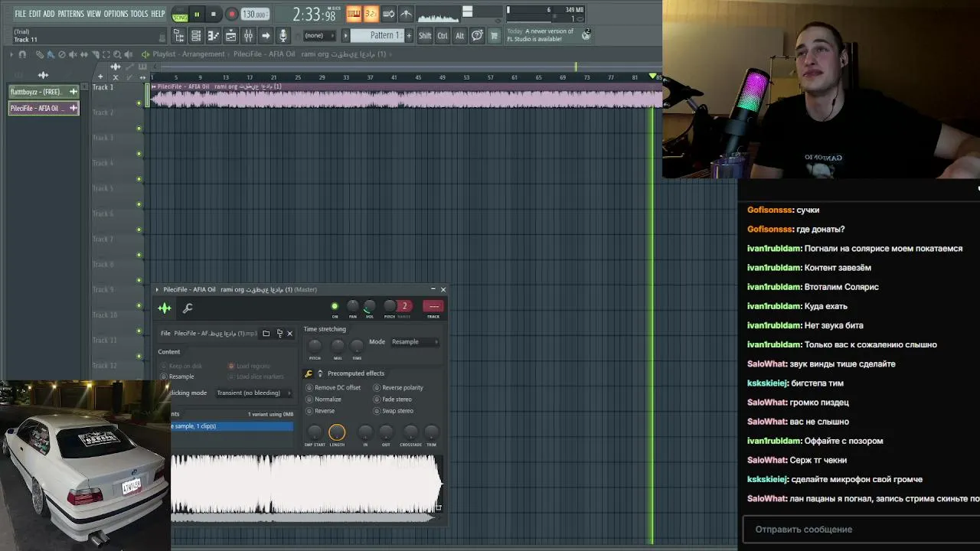
Task: Enable Swap stereo option
Action: [394, 411]
